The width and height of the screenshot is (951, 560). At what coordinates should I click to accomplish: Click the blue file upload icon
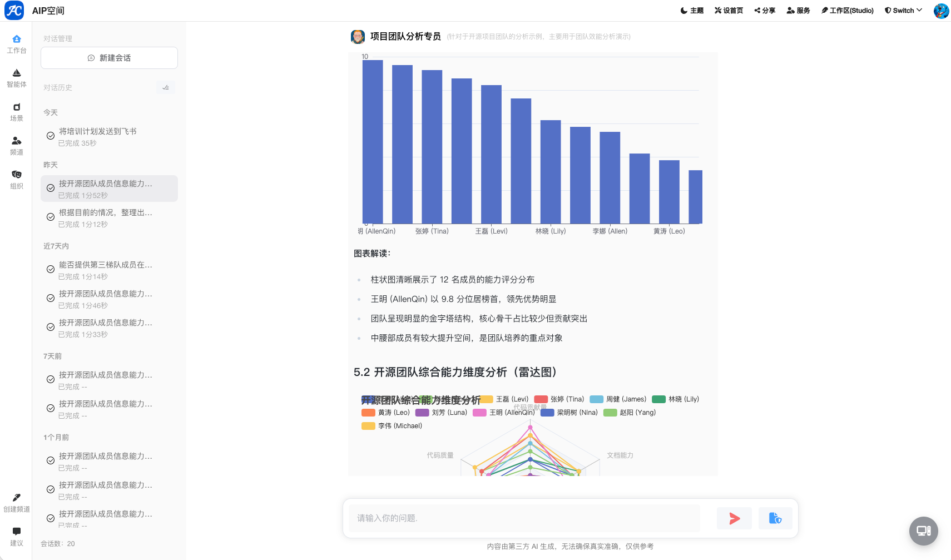point(775,518)
